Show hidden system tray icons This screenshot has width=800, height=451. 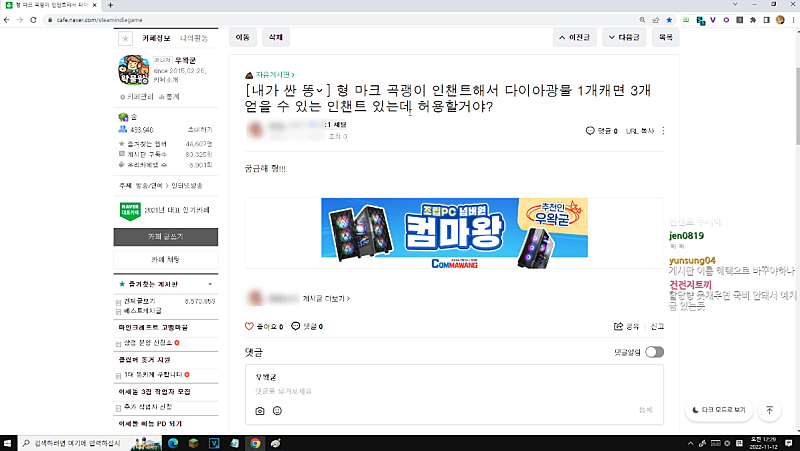point(690,443)
